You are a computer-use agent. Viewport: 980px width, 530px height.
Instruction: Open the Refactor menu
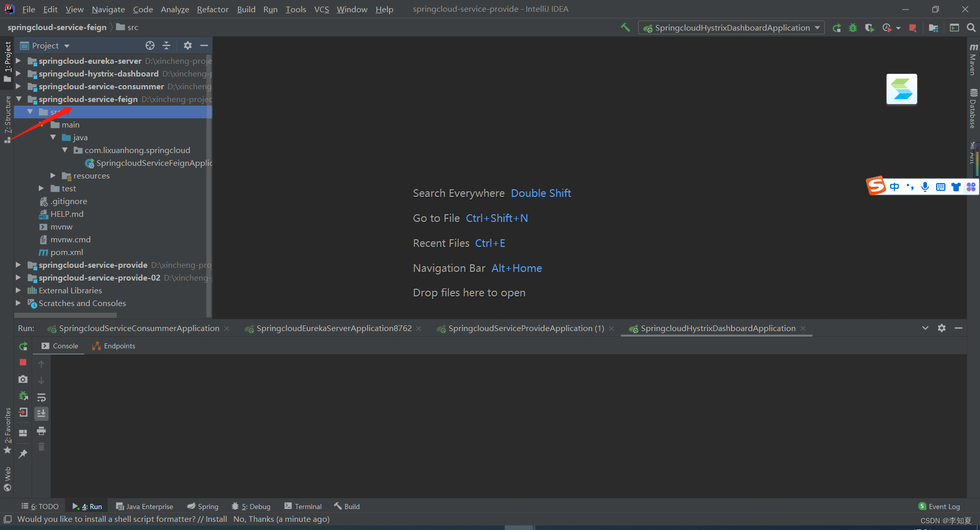point(213,9)
